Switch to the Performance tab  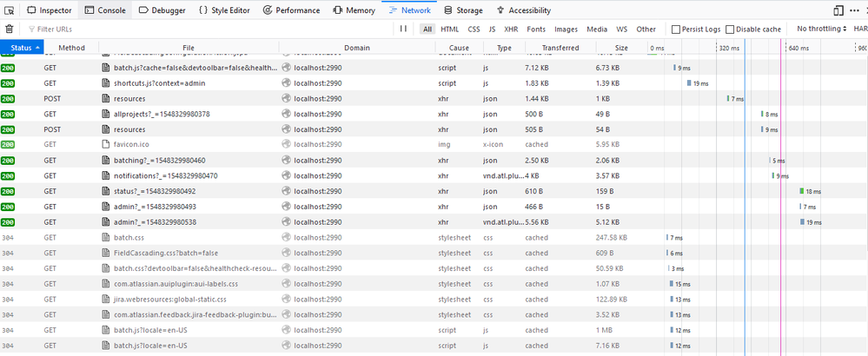(291, 10)
